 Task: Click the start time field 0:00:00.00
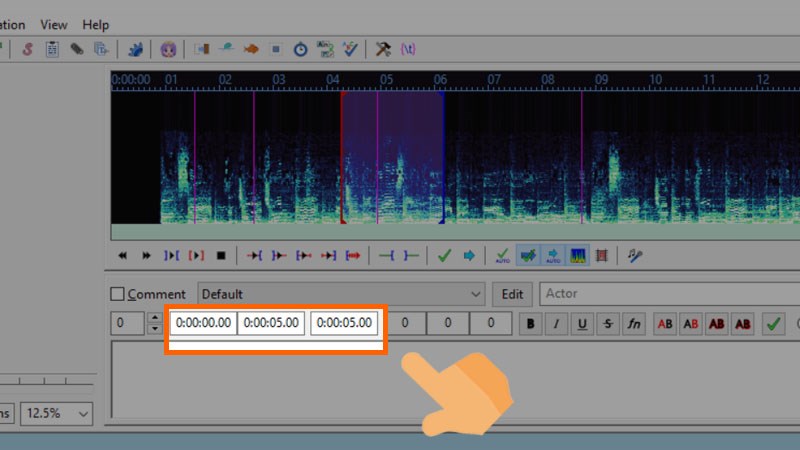[x=204, y=323]
